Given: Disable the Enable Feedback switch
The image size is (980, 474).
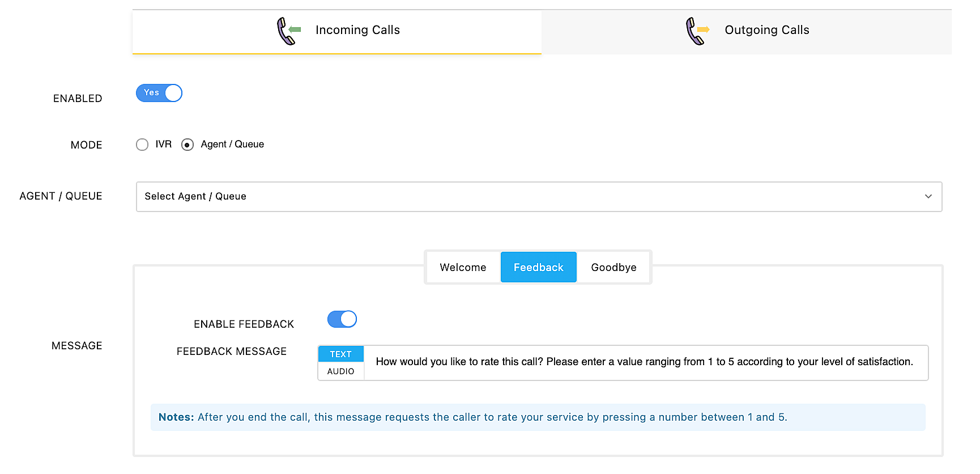Looking at the screenshot, I should [x=342, y=319].
